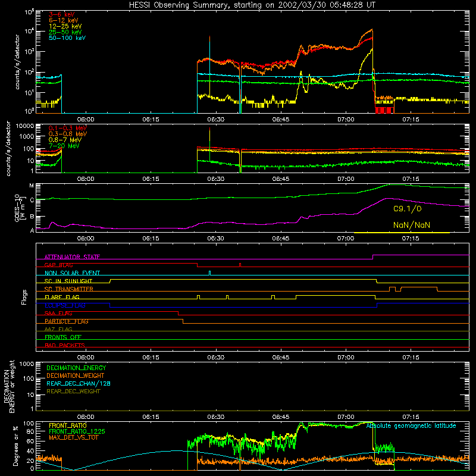Select the DECIMATION ENERGY or weight axis title
The width and height of the screenshot is (476, 476).
click(9, 386)
